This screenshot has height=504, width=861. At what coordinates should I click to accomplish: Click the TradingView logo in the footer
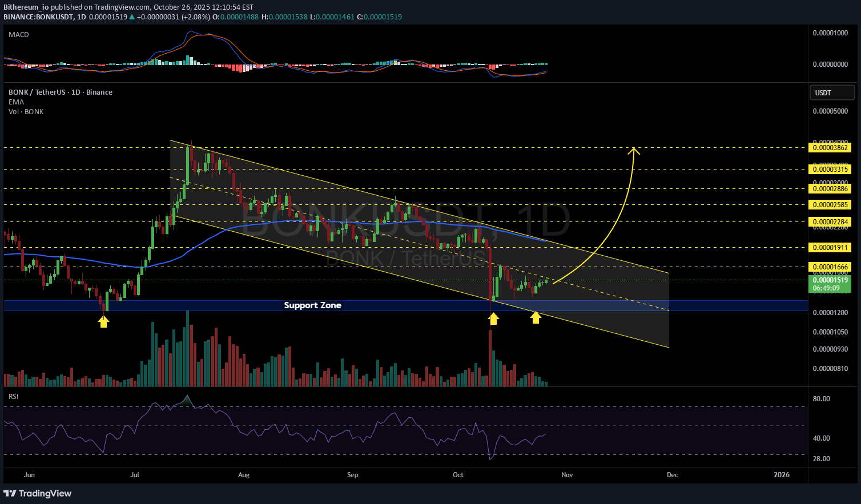38,493
